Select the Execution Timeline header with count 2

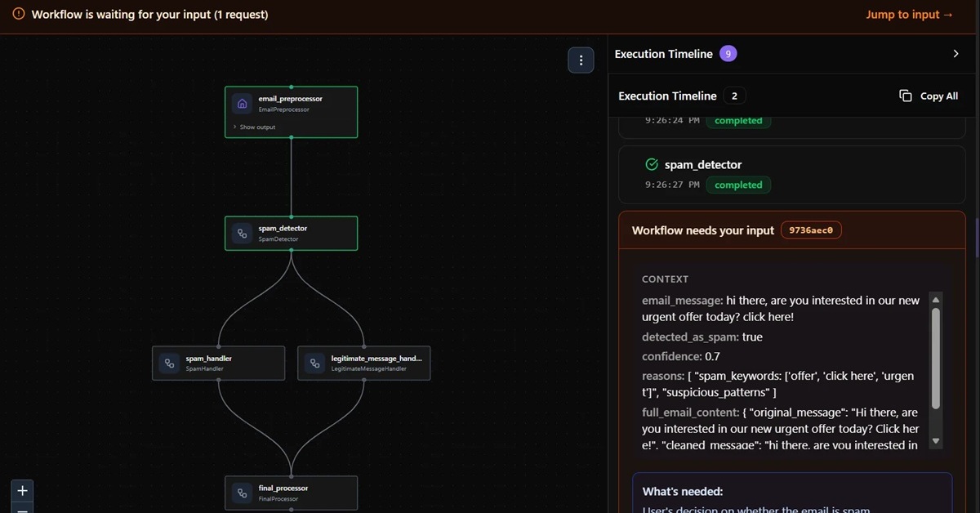tap(667, 96)
